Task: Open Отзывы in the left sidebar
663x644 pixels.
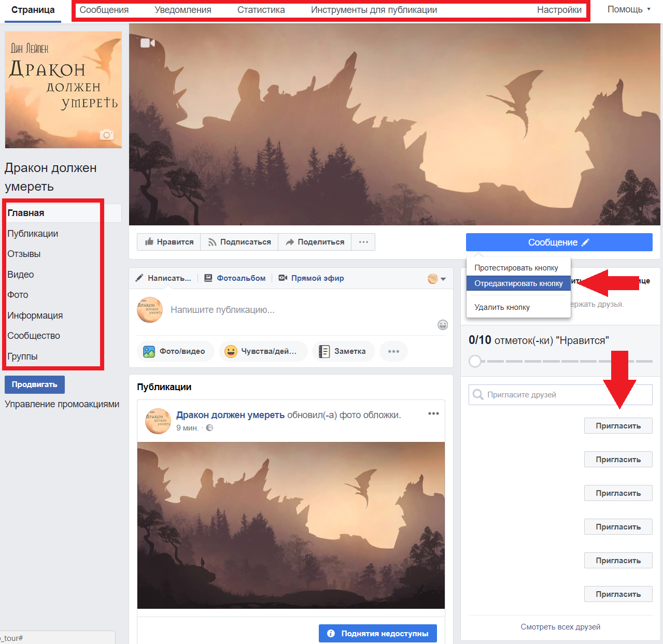Action: [24, 254]
